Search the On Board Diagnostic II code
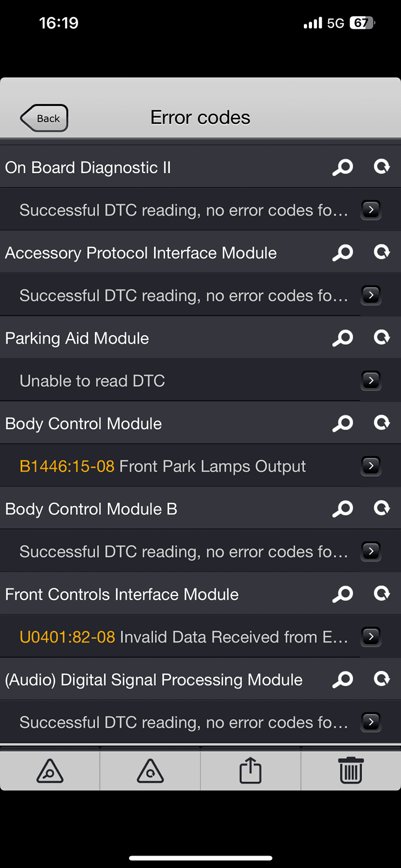The image size is (401, 868). (342, 167)
